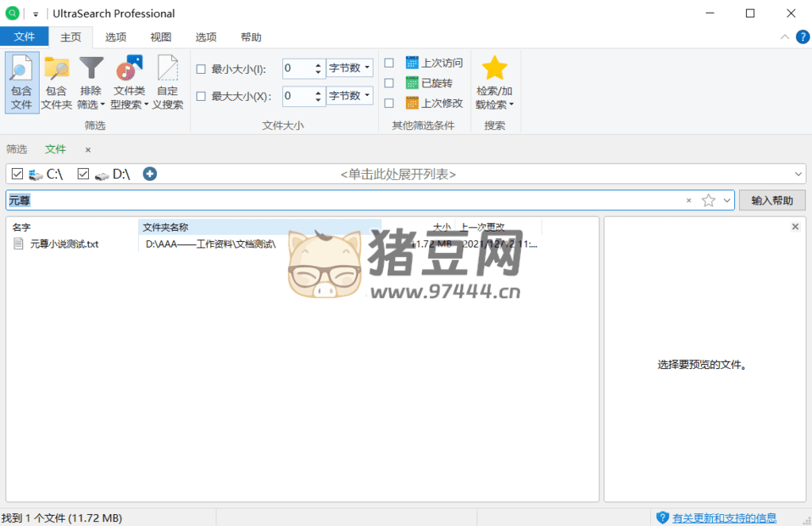This screenshot has width=812, height=526.
Task: Open the 型搜索 dropdown arrow
Action: (x=147, y=105)
